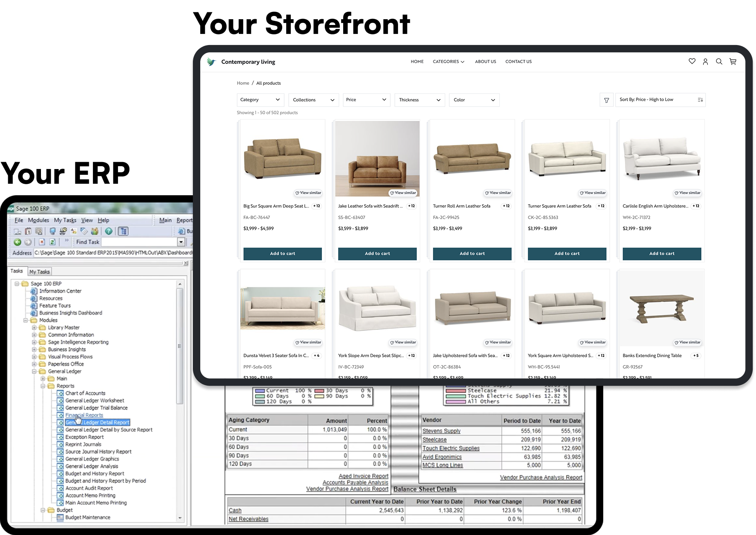The image size is (756, 535).
Task: Open the shopping cart icon
Action: point(733,62)
